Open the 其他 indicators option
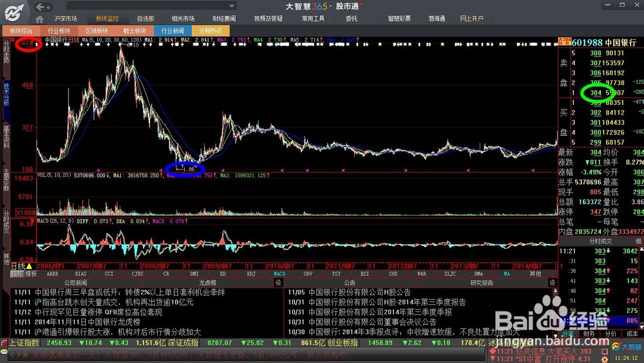This screenshot has width=644, height=363. point(535,274)
